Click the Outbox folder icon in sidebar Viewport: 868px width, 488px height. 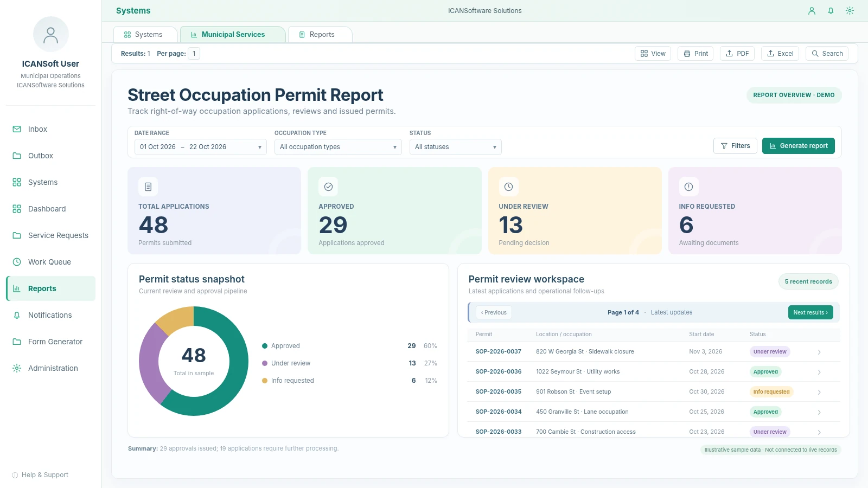coord(17,156)
